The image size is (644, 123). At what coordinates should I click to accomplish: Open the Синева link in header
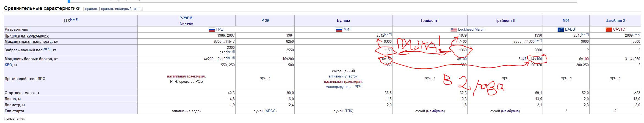186,23
